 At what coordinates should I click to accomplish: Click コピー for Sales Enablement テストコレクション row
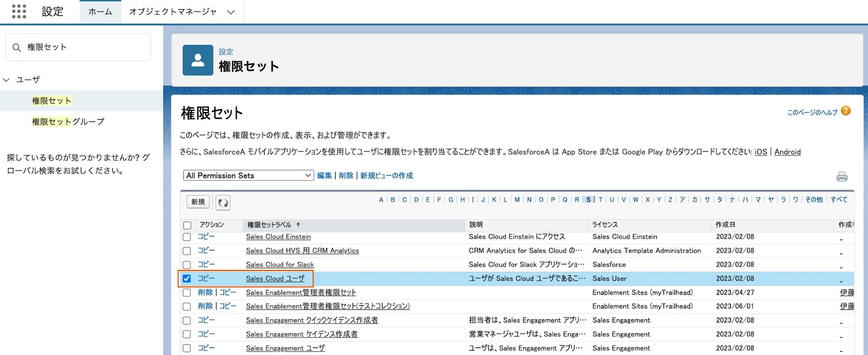point(228,306)
